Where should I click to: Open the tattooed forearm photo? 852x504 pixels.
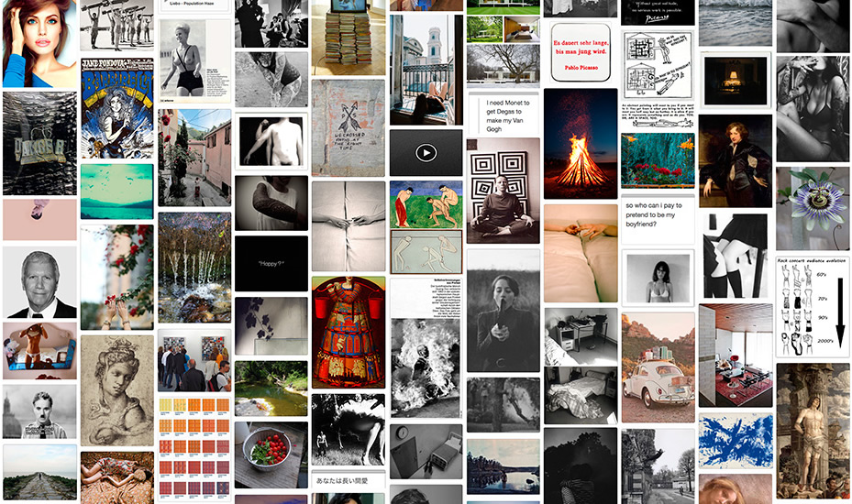tap(271, 203)
